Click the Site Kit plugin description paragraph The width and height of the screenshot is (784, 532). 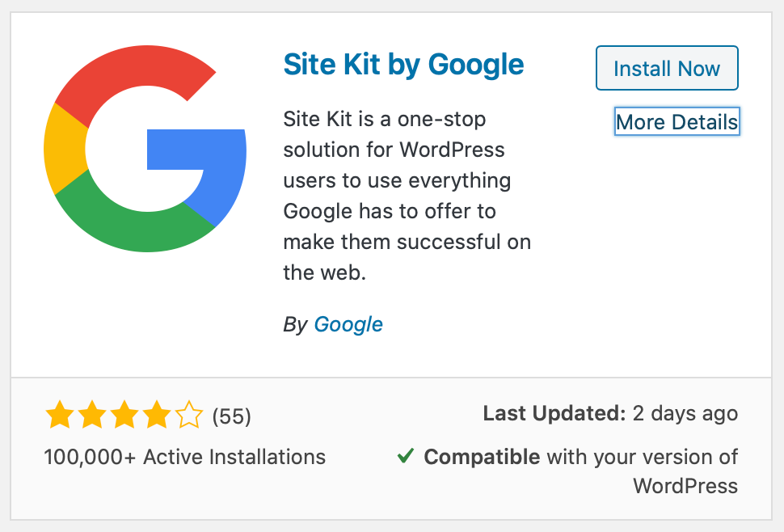(x=407, y=196)
